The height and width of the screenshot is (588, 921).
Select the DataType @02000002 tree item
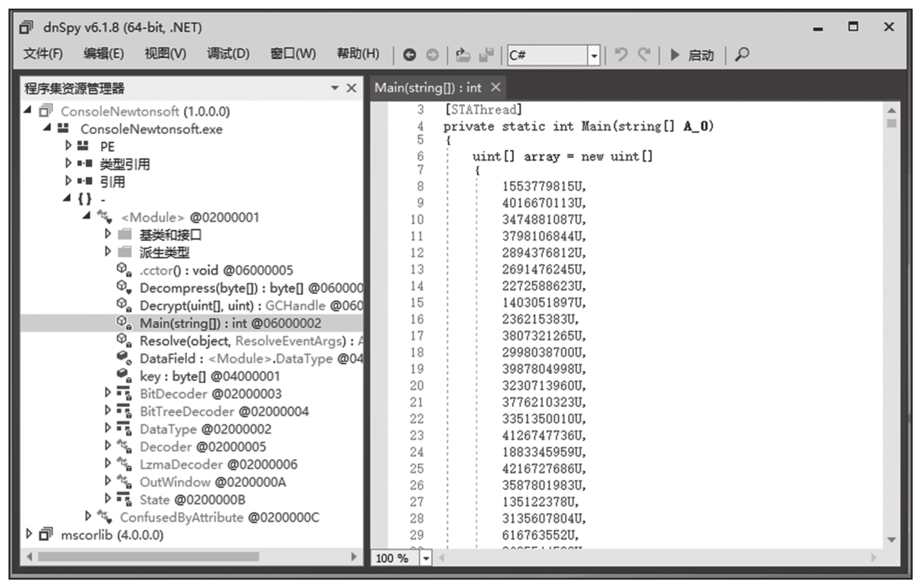pyautogui.click(x=206, y=429)
